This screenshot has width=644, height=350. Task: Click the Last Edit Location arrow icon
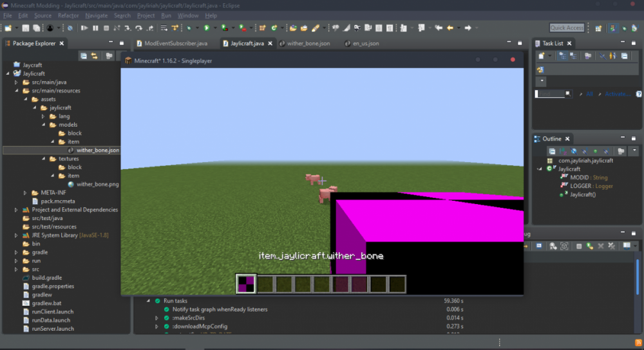[439, 28]
